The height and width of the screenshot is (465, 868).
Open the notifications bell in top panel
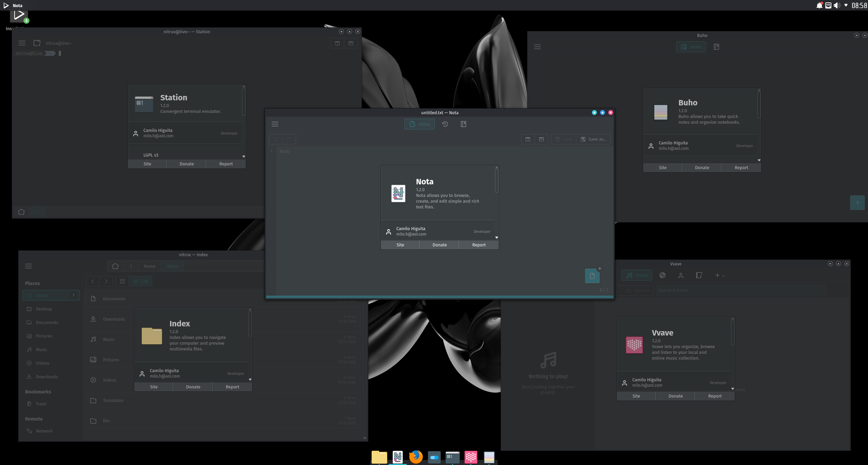click(820, 5)
